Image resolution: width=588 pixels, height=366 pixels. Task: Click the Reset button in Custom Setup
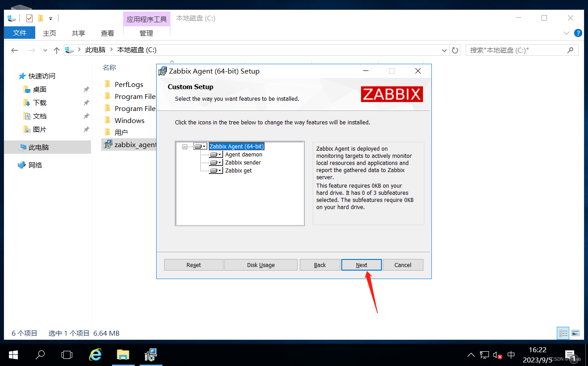(194, 265)
